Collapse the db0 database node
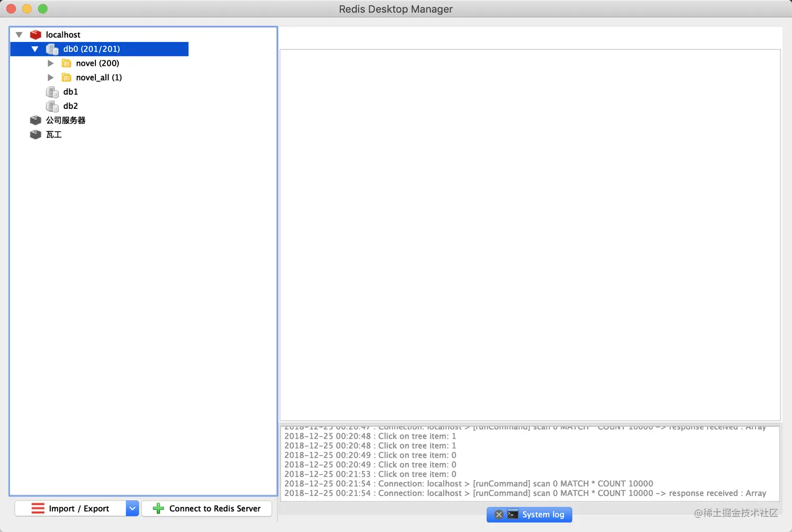This screenshot has width=792, height=532. coord(35,49)
